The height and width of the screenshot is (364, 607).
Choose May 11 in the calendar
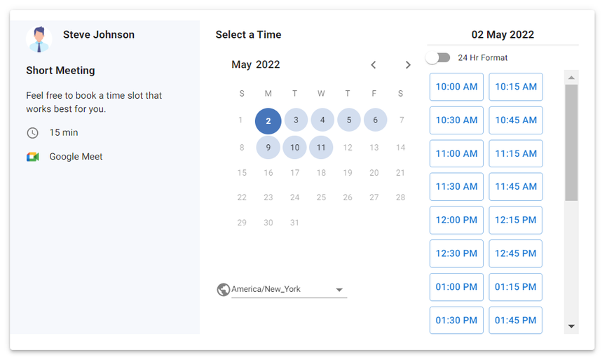click(321, 148)
